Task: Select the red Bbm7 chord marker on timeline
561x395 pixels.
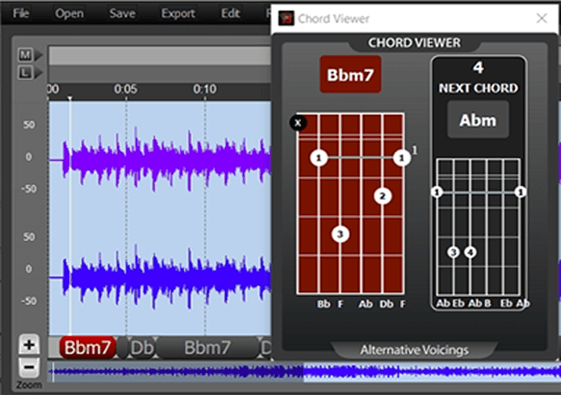Action: pos(87,347)
